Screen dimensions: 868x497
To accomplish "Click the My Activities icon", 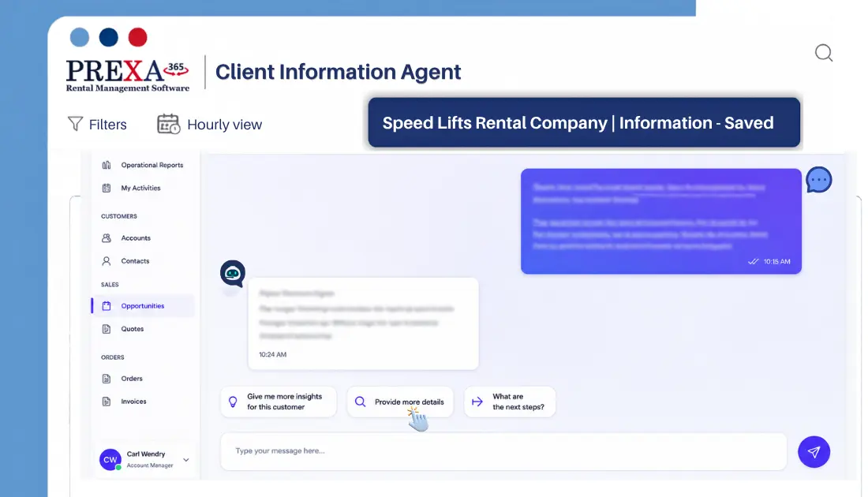I will (x=107, y=189).
